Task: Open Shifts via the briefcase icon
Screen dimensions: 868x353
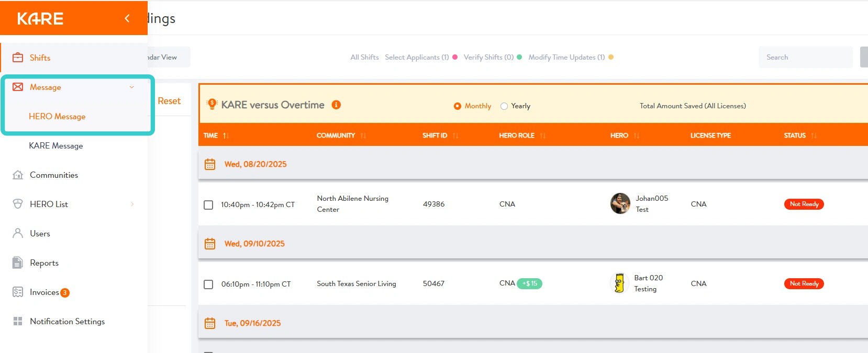Action: [x=18, y=58]
